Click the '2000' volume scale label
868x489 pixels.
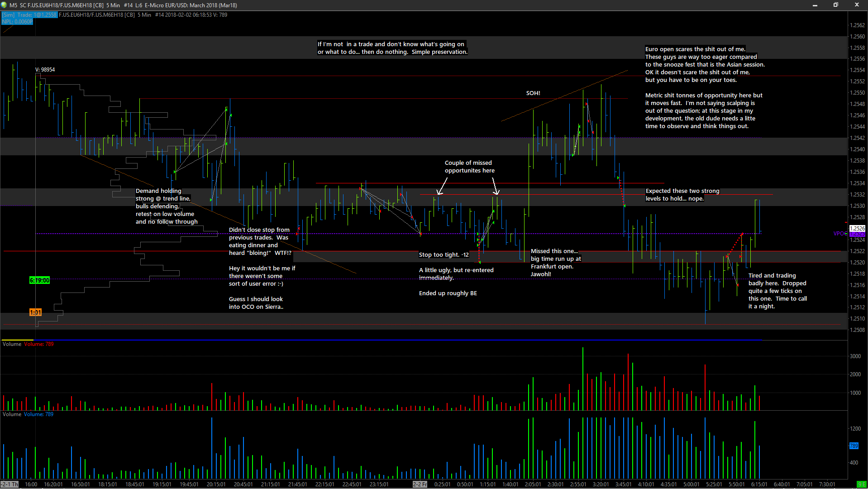pyautogui.click(x=855, y=374)
